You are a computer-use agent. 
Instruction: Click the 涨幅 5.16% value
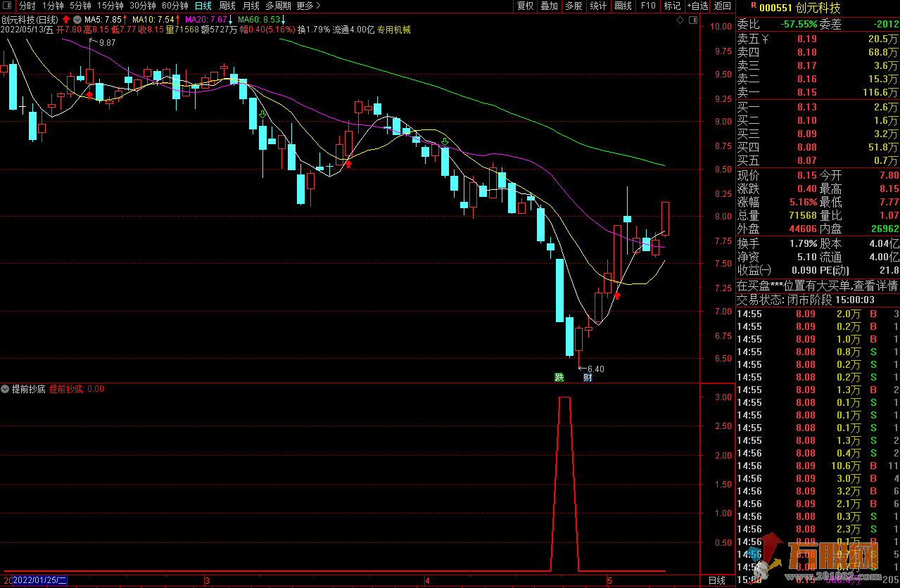[x=802, y=202]
